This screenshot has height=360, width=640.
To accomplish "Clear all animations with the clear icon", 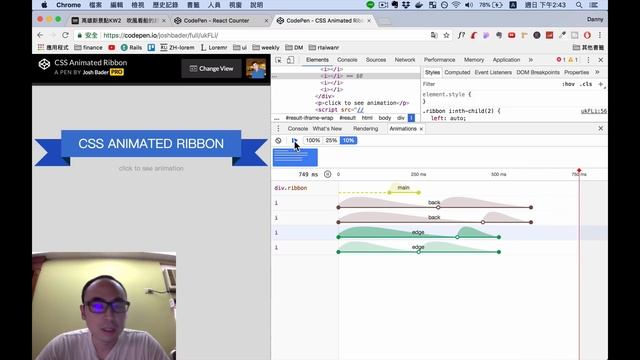I will [278, 140].
